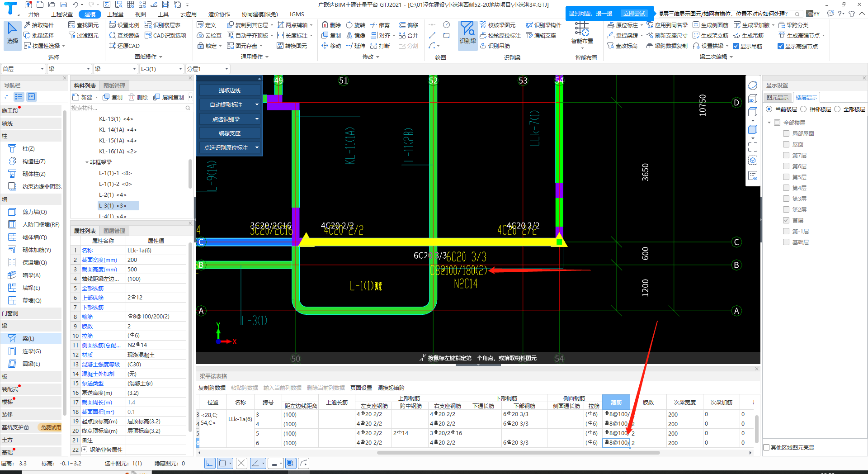Screen dimensions: 868x474
Task: Click the 新建 component button
Action: (83, 97)
